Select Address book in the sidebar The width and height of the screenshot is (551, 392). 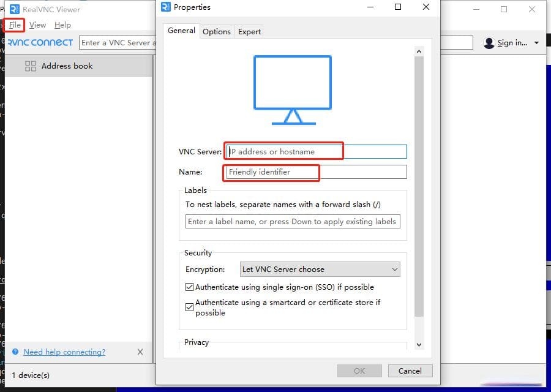79,66
